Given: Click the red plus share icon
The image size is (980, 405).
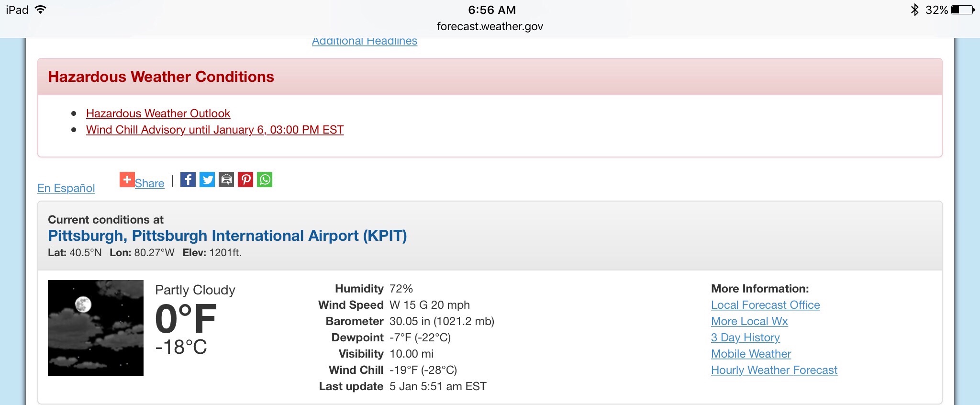Looking at the screenshot, I should [x=127, y=180].
